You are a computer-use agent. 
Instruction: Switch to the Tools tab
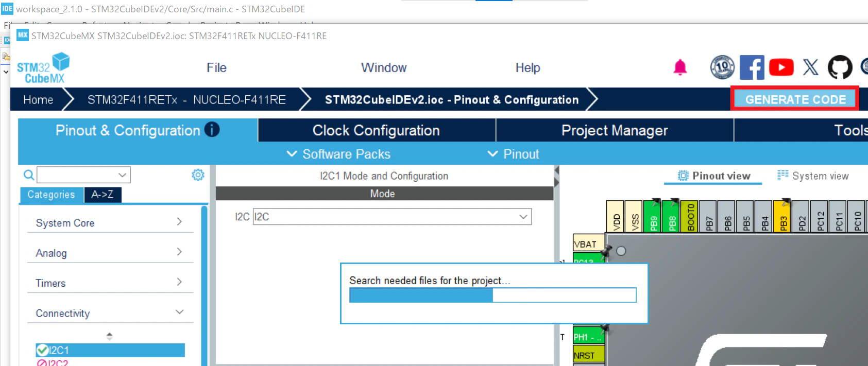(x=801, y=130)
